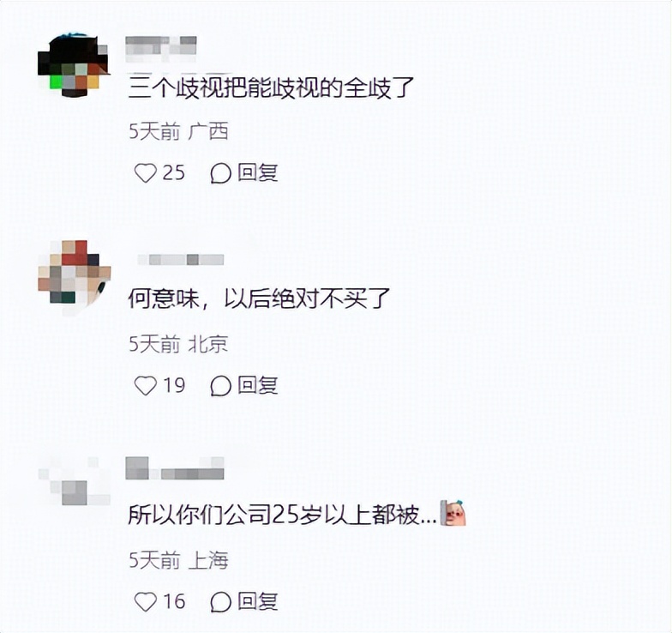Image resolution: width=672 pixels, height=633 pixels.
Task: Select the comment text 何意味，以后绝对不买了
Action: click(259, 298)
